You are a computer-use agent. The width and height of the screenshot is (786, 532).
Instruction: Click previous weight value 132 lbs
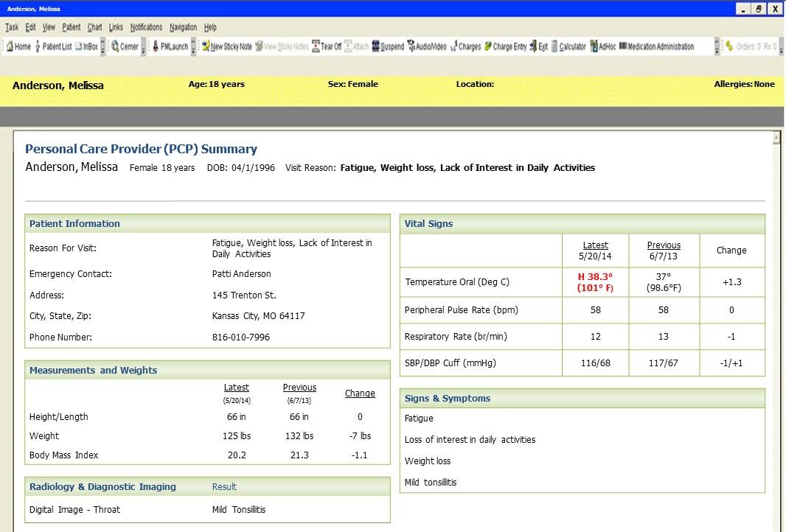(299, 435)
